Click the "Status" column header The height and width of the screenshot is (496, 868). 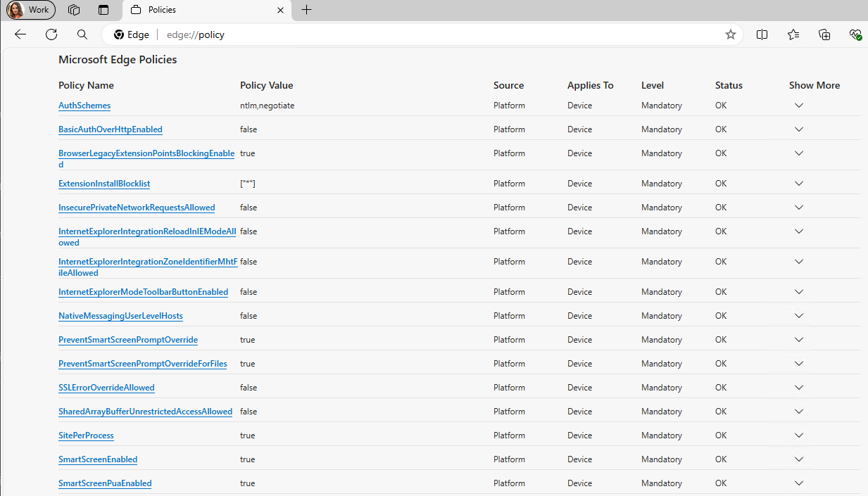729,85
